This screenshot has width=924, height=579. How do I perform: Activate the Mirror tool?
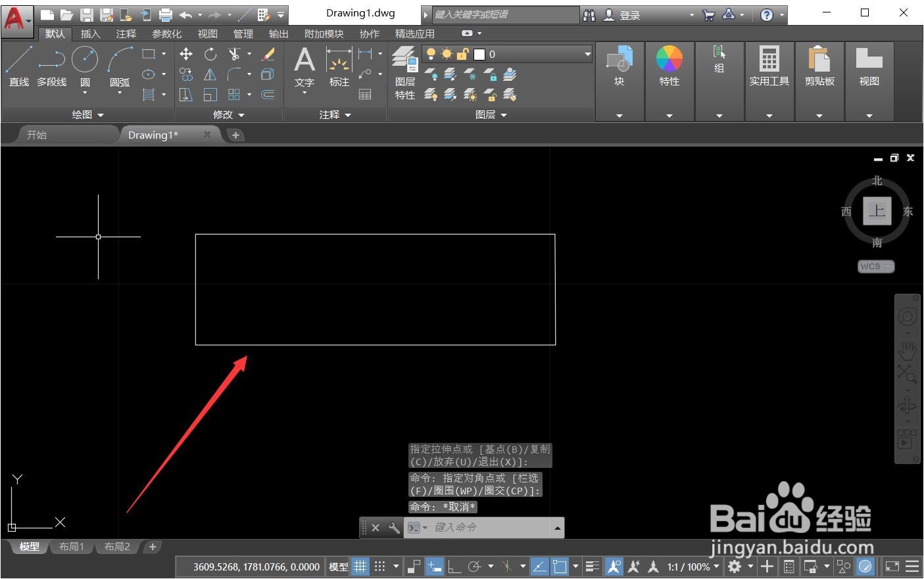210,74
